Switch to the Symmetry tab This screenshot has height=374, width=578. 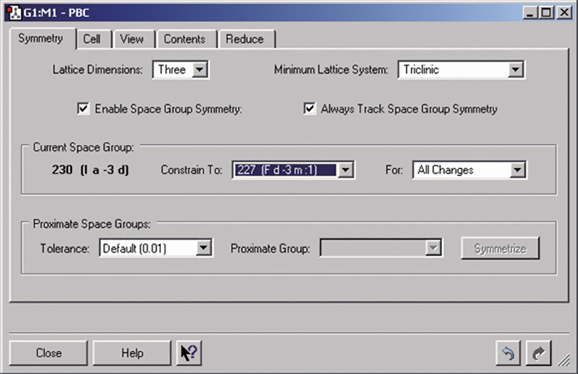pyautogui.click(x=41, y=38)
